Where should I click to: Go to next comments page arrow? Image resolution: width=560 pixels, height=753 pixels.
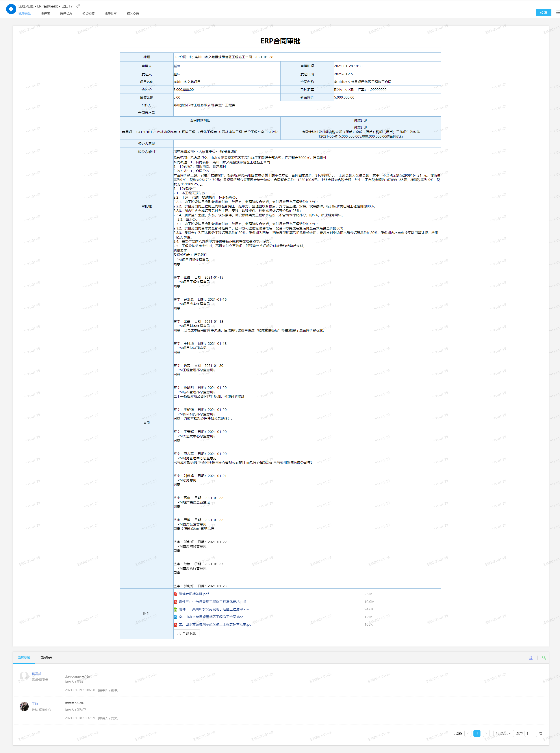(x=486, y=733)
